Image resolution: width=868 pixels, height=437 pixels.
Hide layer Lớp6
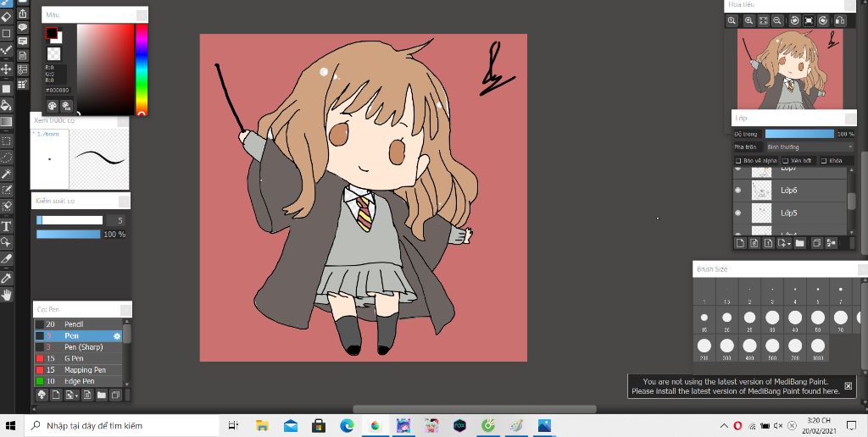(x=738, y=191)
